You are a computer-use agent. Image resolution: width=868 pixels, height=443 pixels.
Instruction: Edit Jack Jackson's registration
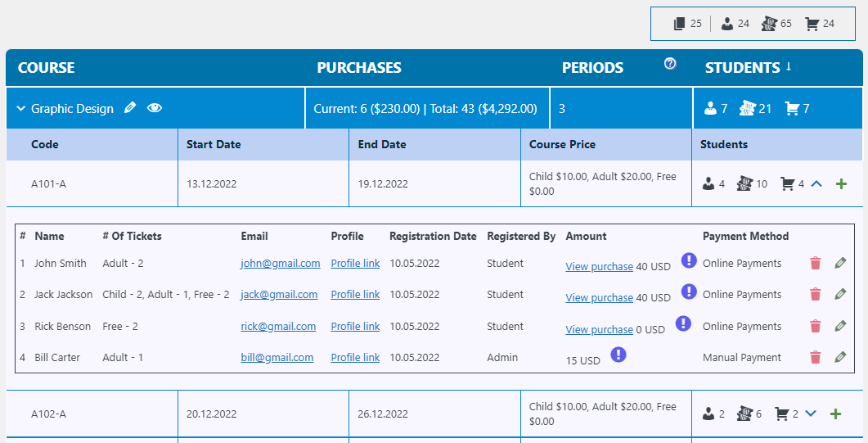tap(840, 295)
